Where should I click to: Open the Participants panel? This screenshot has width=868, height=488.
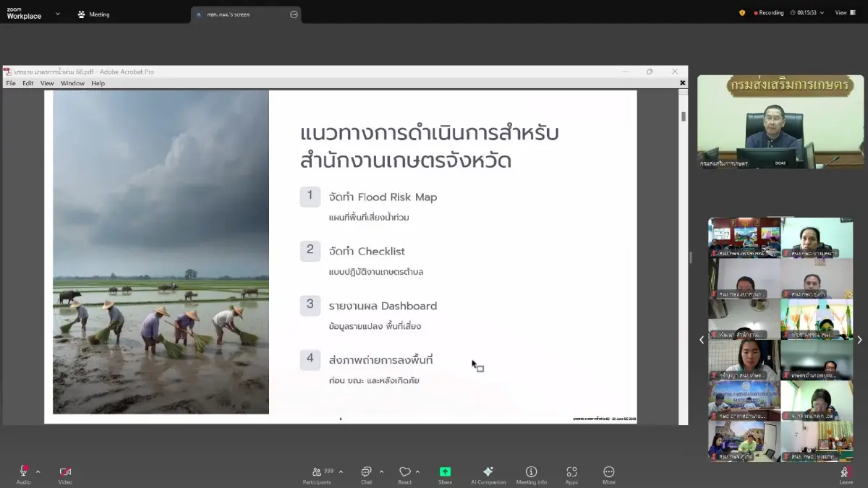point(318,471)
